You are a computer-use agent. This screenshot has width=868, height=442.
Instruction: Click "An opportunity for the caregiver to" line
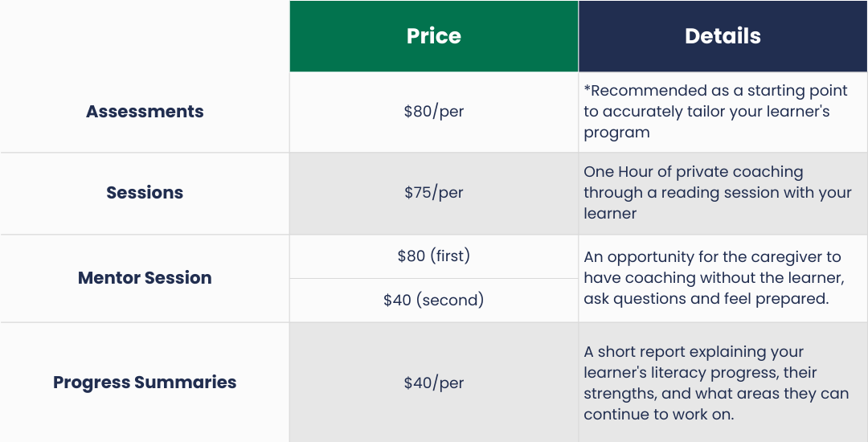pyautogui.click(x=712, y=257)
